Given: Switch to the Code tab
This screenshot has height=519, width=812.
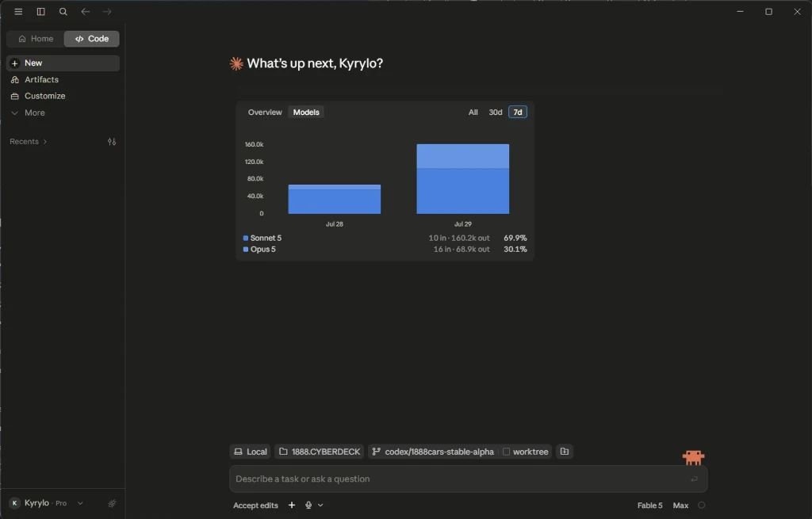Looking at the screenshot, I should click(92, 39).
